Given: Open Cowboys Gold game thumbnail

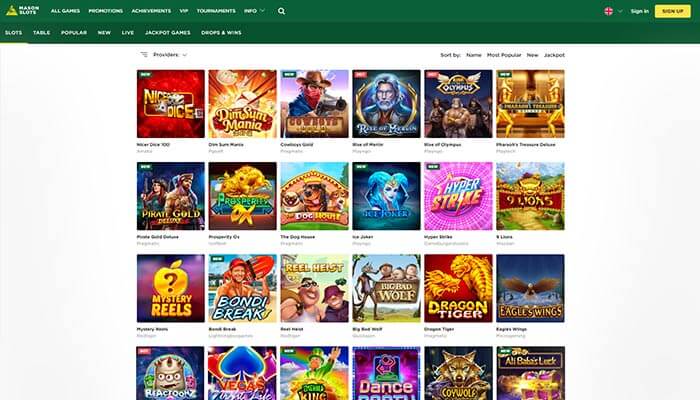Looking at the screenshot, I should pyautogui.click(x=314, y=104).
